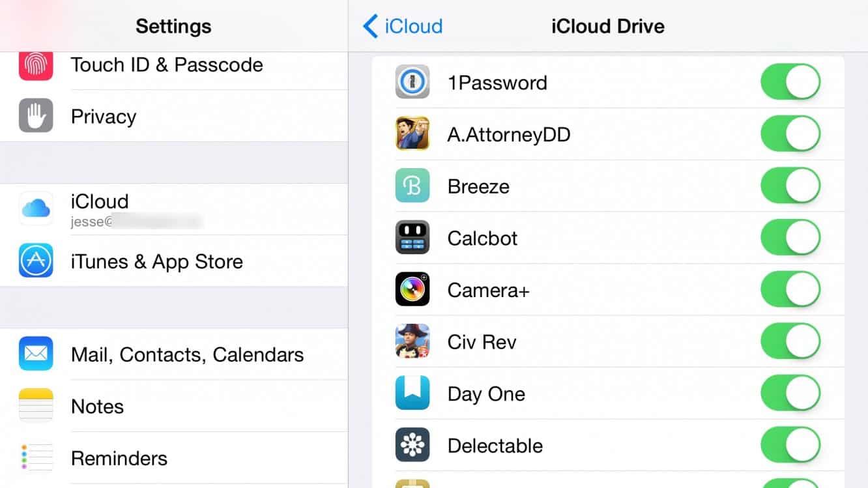
Task: Tap the Day One app icon
Action: coord(412,393)
